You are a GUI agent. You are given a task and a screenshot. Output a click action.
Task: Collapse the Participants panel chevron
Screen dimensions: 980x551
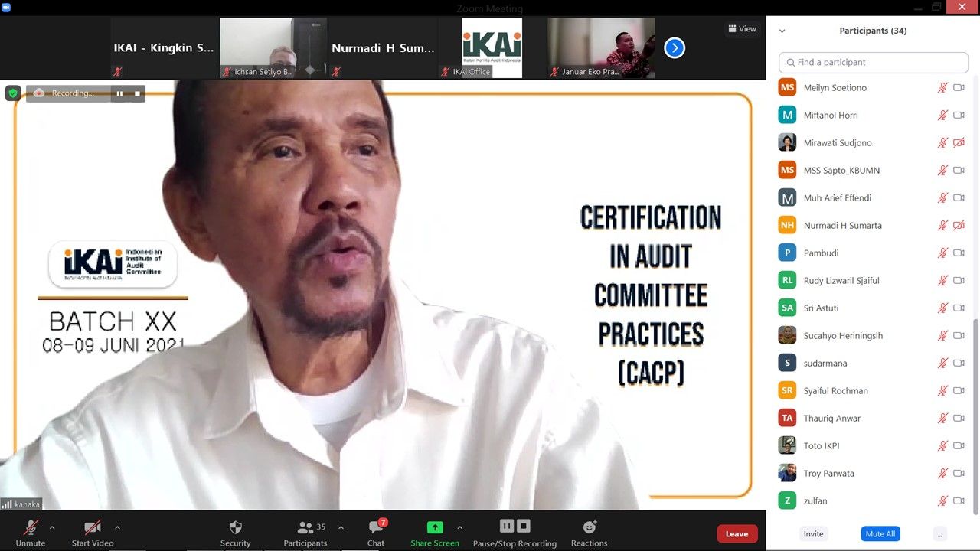tap(782, 31)
